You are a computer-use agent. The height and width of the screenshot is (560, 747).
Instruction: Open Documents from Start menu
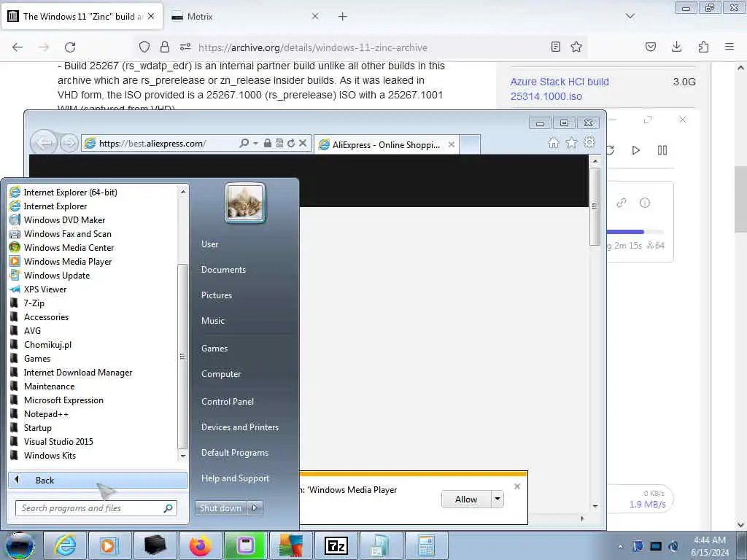(223, 270)
